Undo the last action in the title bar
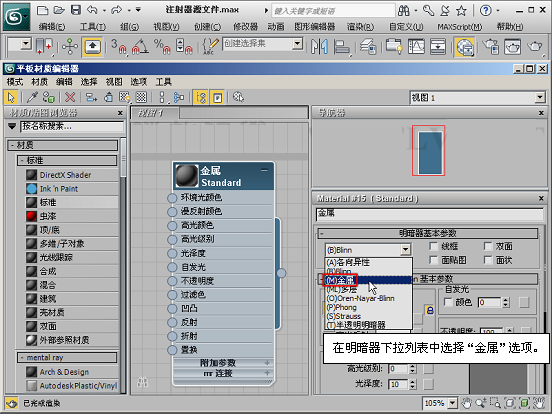The image size is (552, 414). 92,10
